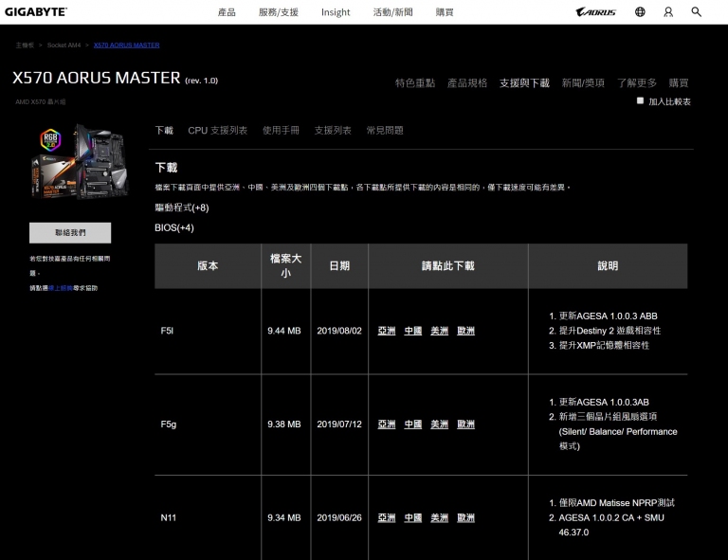Click the 聯絡我們 button
The height and width of the screenshot is (560, 728).
(70, 232)
